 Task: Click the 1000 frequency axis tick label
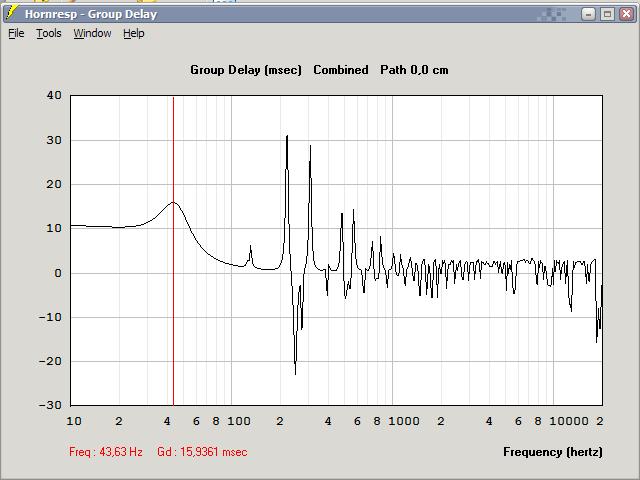404,421
